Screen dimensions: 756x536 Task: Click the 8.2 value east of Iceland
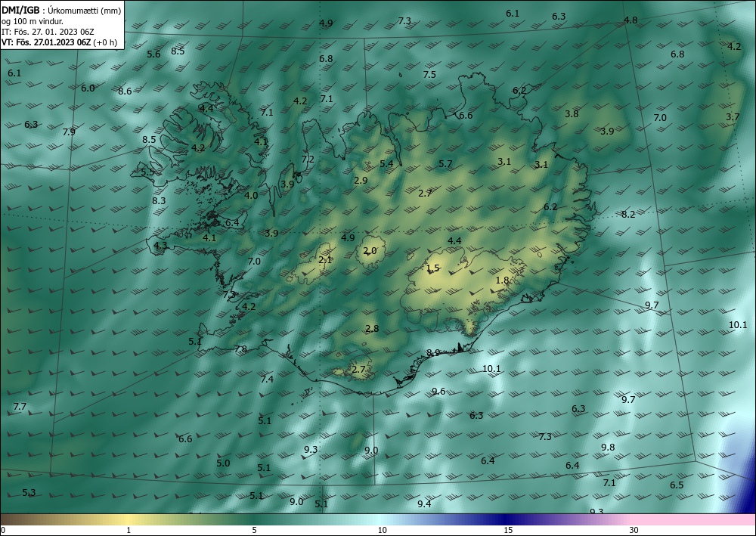(628, 215)
